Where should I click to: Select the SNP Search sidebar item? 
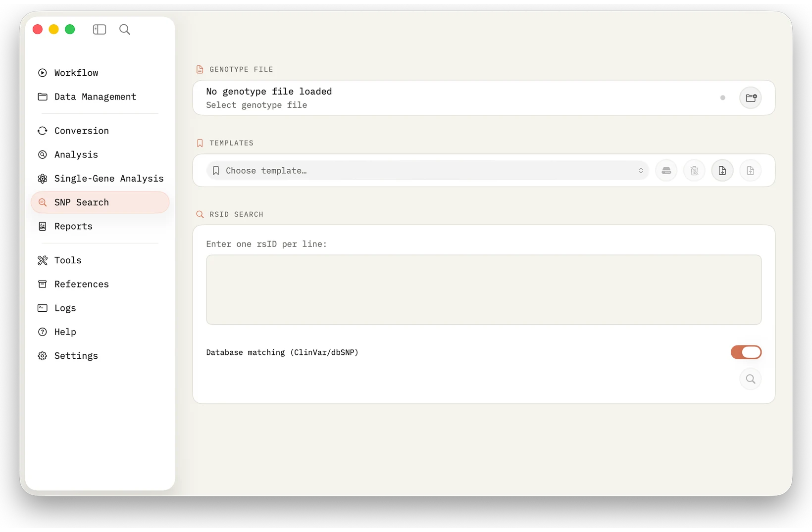pyautogui.click(x=100, y=202)
